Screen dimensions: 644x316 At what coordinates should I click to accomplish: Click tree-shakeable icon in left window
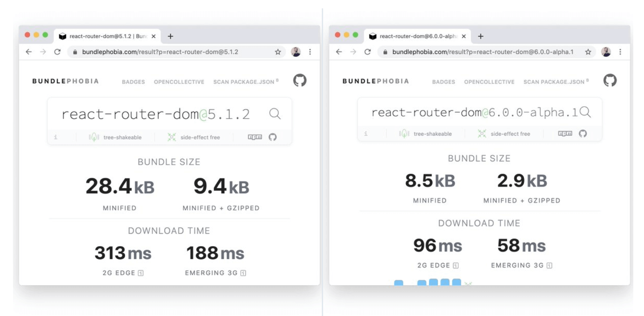94,137
